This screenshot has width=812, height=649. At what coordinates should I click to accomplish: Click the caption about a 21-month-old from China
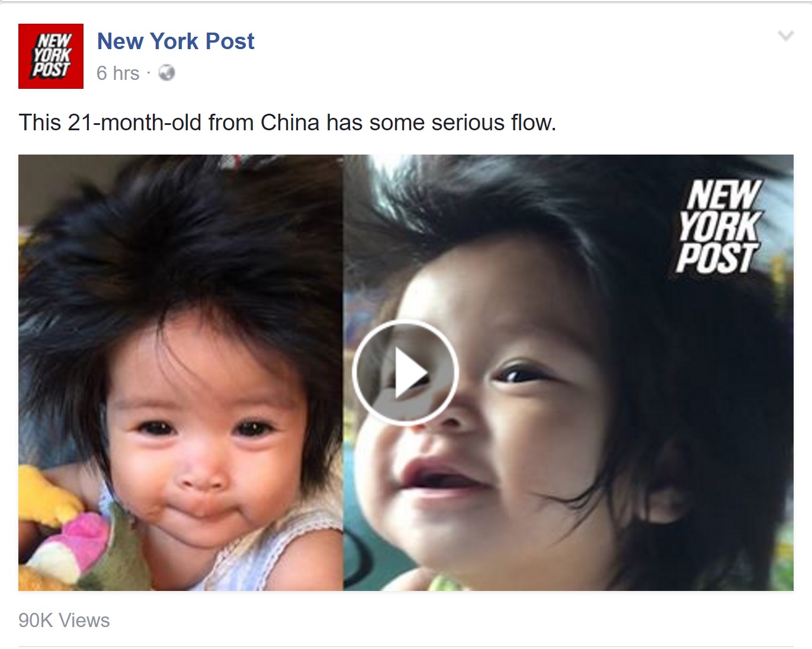pyautogui.click(x=287, y=123)
